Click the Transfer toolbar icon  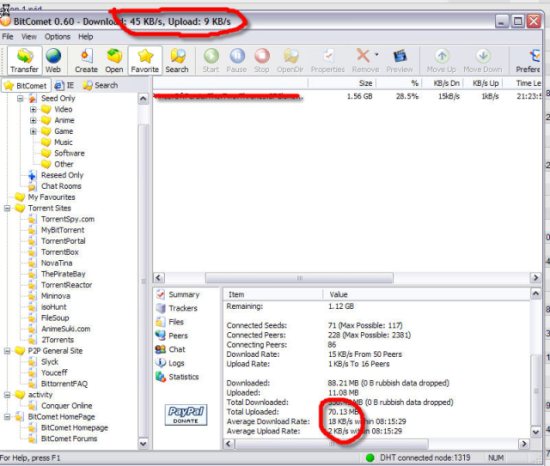[x=24, y=60]
